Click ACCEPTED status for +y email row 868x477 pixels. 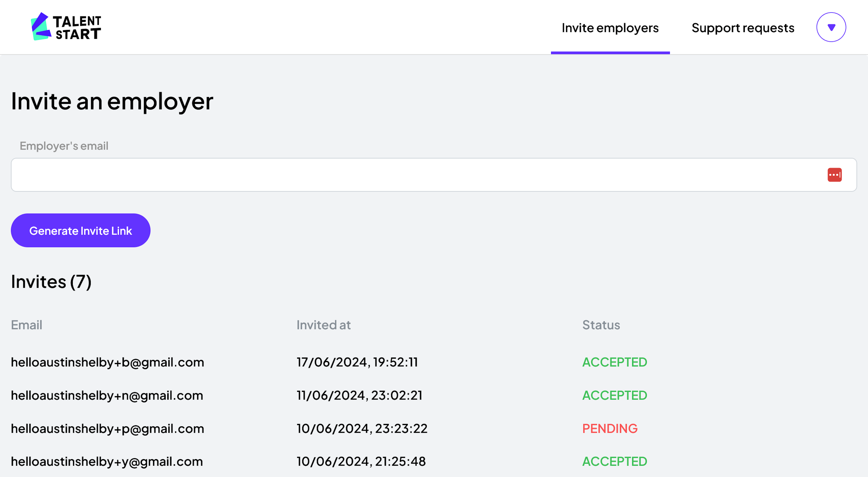615,461
